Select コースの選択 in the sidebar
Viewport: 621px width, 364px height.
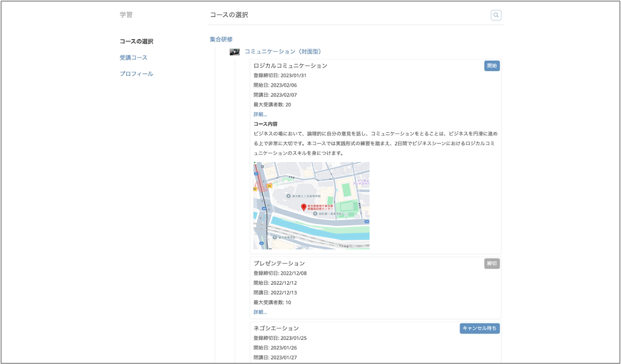[x=136, y=41]
